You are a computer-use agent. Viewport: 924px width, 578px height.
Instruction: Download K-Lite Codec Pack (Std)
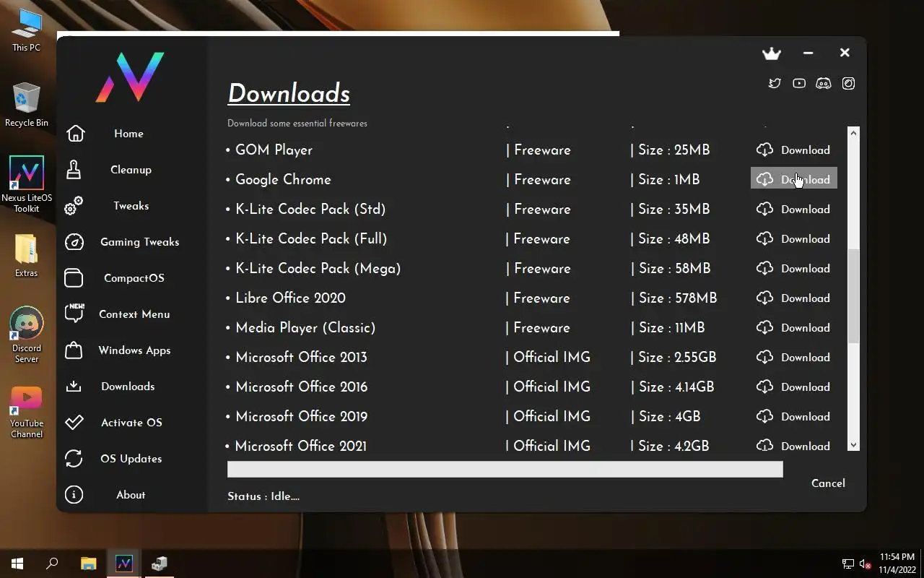click(x=794, y=210)
